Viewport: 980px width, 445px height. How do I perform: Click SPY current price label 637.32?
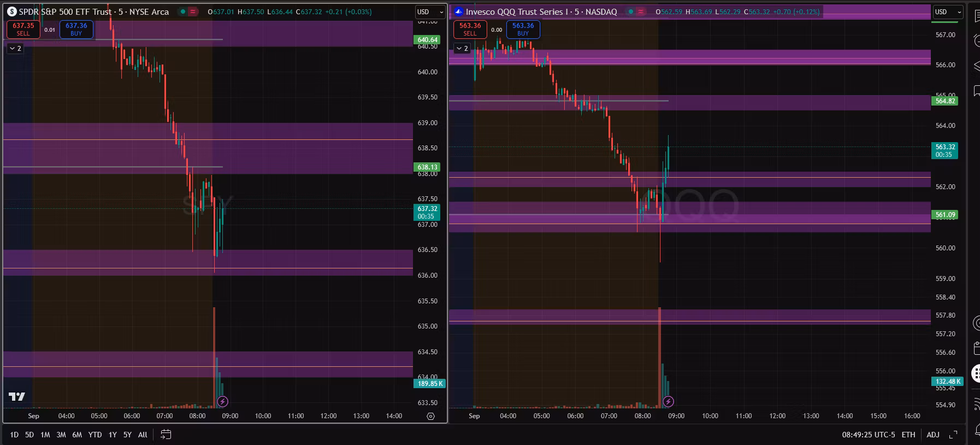pos(427,212)
